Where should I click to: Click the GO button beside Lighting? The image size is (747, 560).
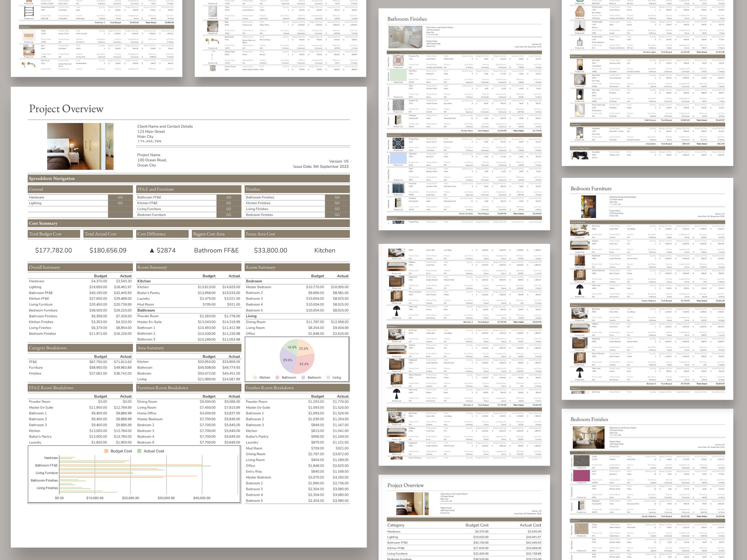tap(120, 203)
